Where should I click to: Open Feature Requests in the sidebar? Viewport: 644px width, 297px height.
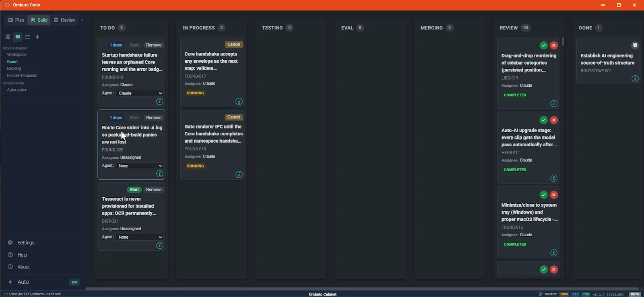22,76
